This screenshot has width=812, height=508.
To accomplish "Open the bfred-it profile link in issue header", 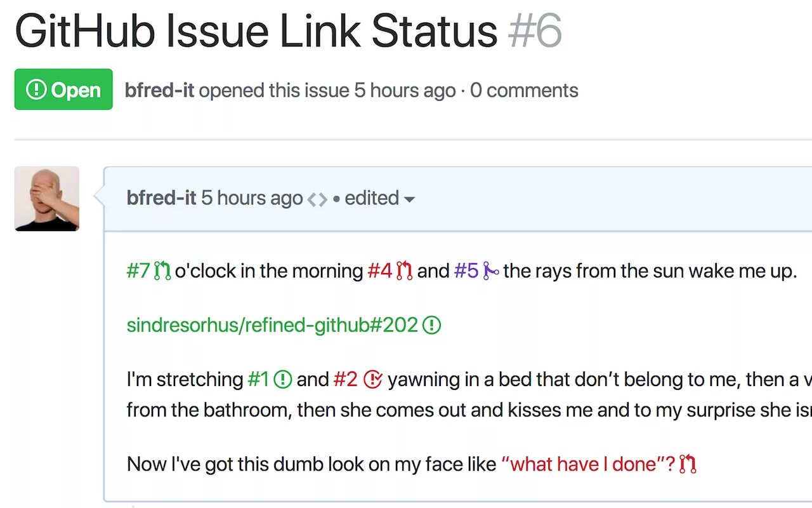I will 160,90.
